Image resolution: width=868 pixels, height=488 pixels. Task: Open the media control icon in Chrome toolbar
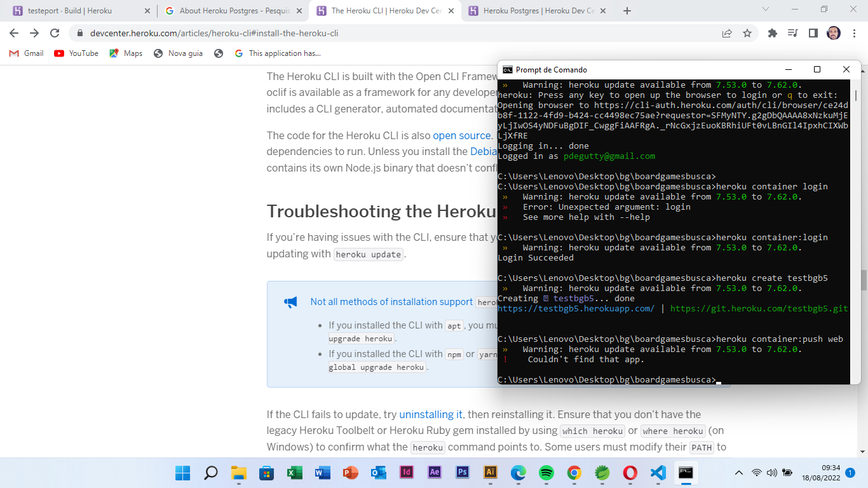tap(792, 33)
